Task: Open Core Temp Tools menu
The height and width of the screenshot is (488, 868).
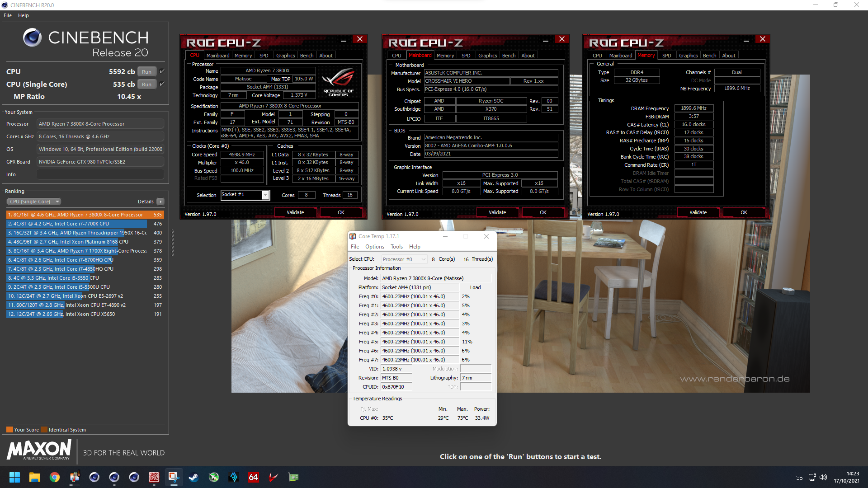Action: point(396,247)
